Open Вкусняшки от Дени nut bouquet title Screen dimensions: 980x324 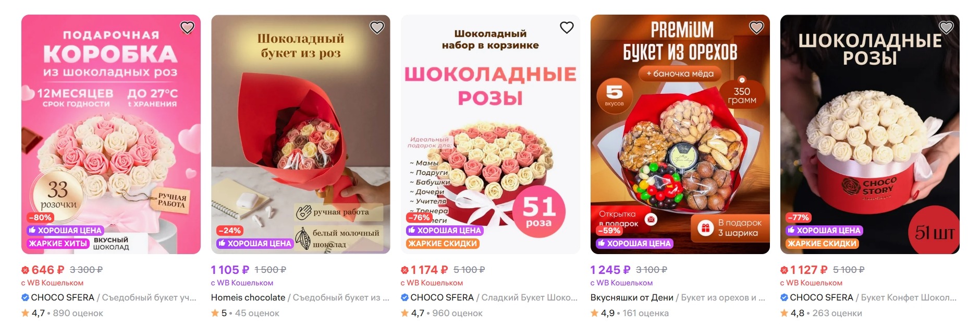[x=678, y=297]
